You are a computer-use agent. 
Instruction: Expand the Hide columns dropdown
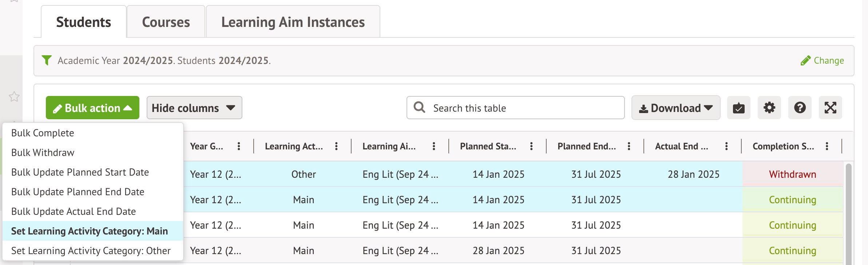194,108
